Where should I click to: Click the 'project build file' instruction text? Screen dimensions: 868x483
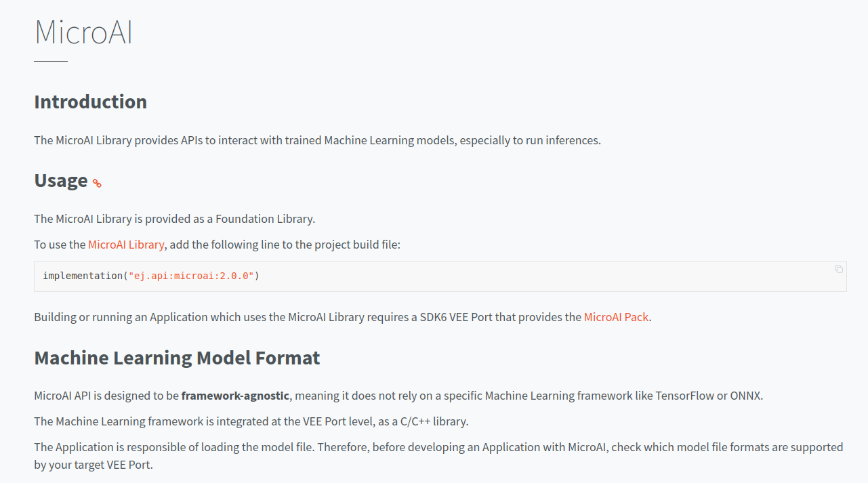tap(218, 245)
